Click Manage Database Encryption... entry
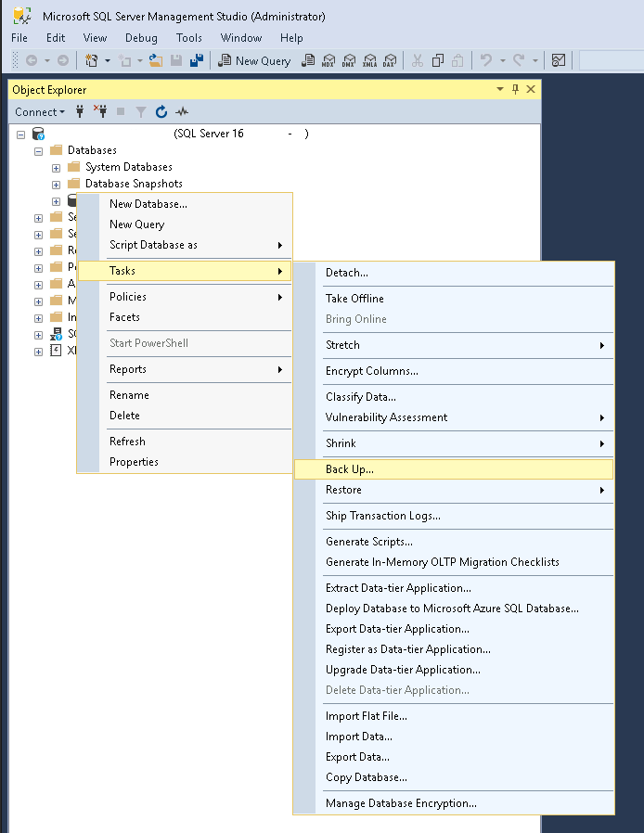This screenshot has height=833, width=644. point(454,803)
